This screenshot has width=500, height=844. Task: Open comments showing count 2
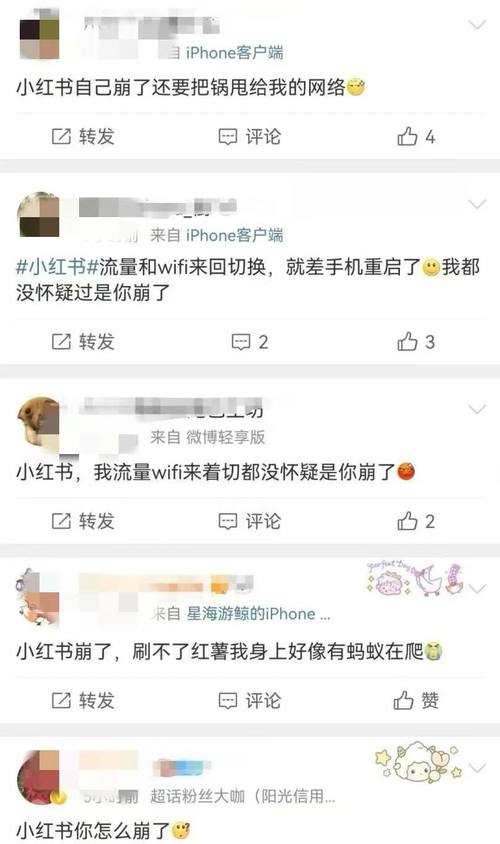coord(249,342)
